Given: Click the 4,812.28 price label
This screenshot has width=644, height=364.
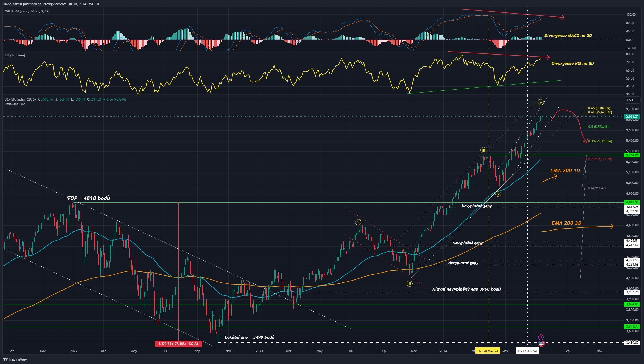Looking at the screenshot, I should click(x=632, y=207).
